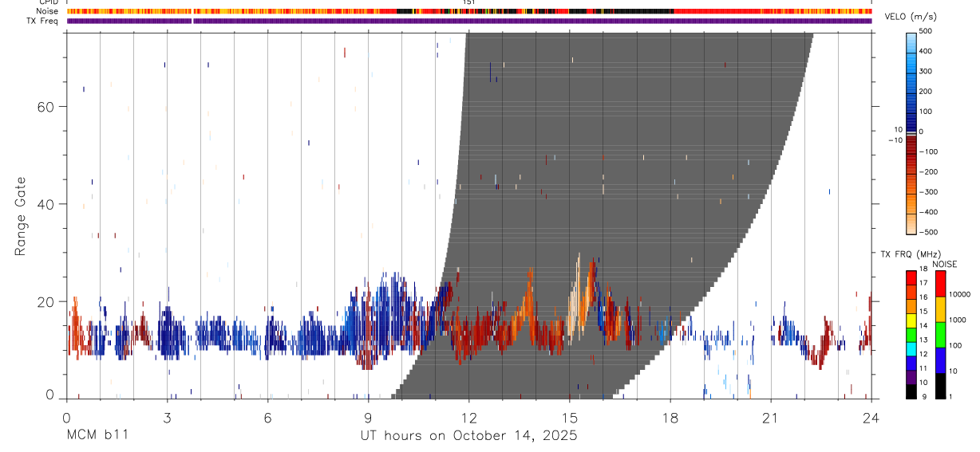This screenshot has height=452, width=980.
Task: Click the 15 tick on the UT hours axis
Action: point(570,417)
